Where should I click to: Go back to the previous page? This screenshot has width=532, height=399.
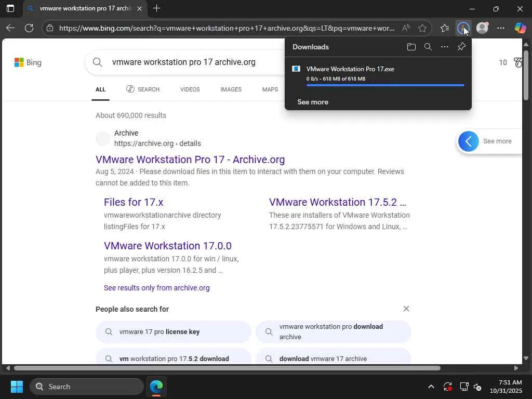pos(10,28)
